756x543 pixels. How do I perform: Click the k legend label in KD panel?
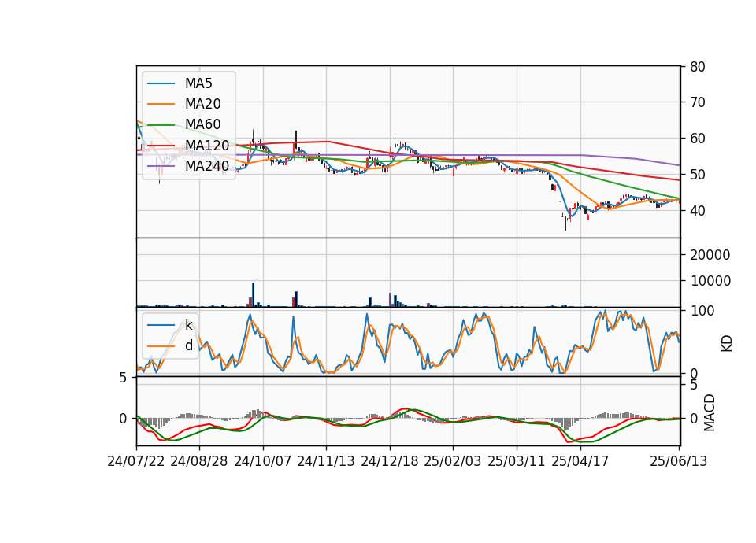(188, 325)
